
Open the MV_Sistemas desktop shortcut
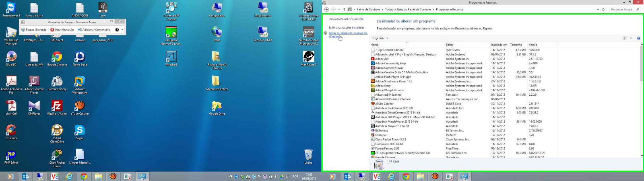pyautogui.click(x=262, y=10)
